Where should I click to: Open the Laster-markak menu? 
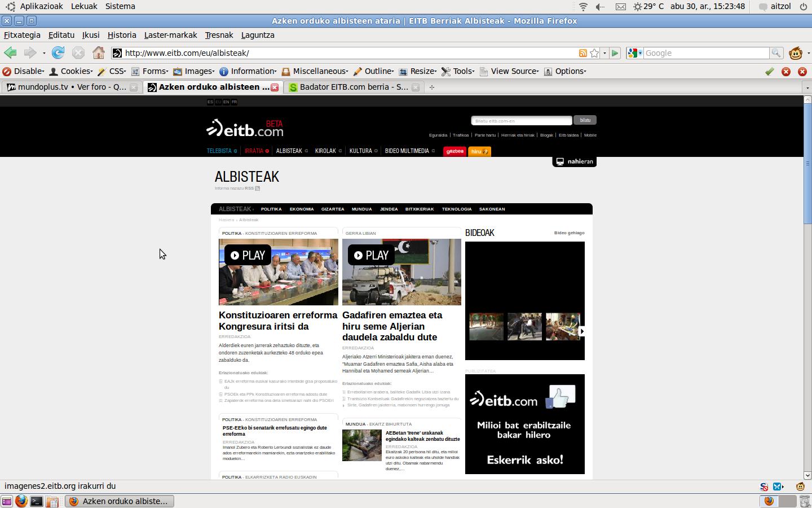(x=170, y=35)
